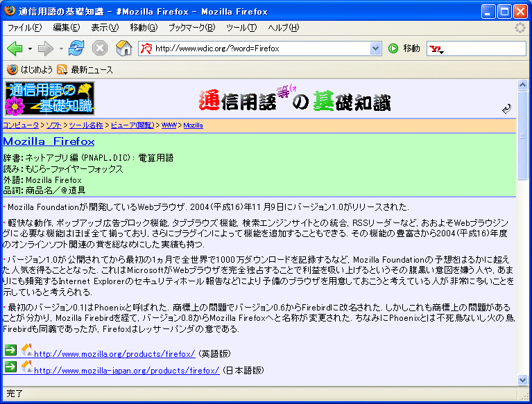
Task: Click the return arrow icon beside the page header
Action: 506,109
